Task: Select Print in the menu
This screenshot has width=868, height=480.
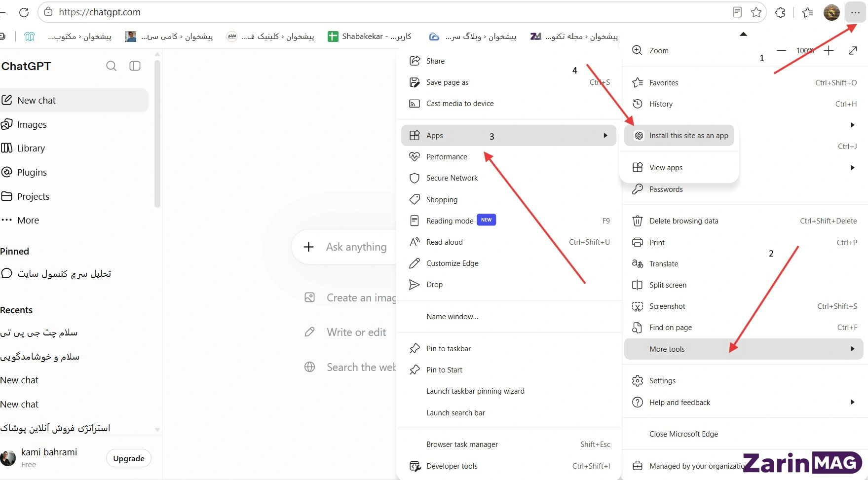Action: [744, 243]
